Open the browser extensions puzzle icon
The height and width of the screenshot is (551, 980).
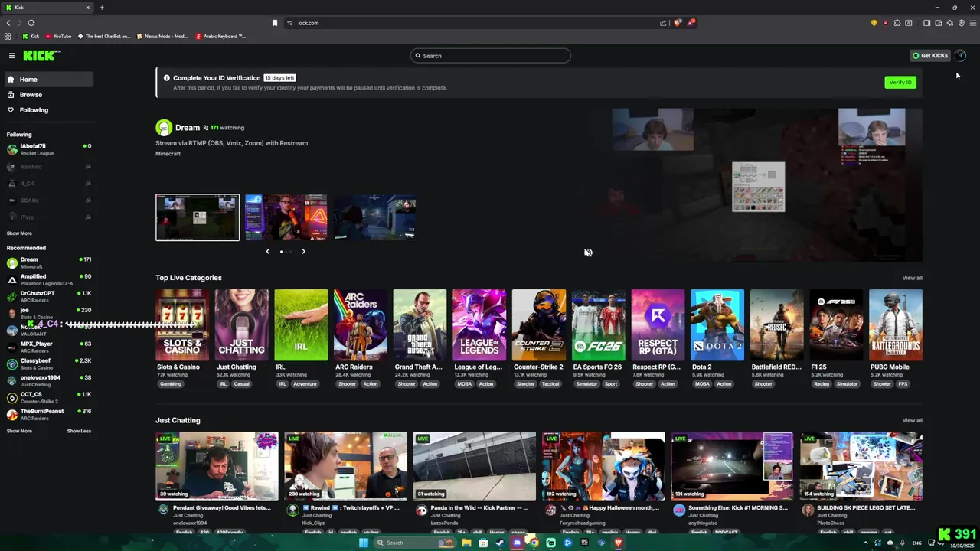point(897,23)
